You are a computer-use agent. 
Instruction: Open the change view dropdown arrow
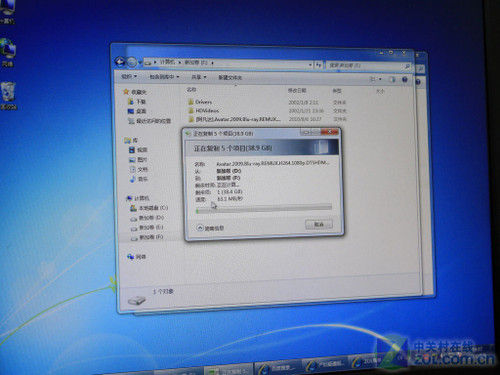pyautogui.click(x=380, y=79)
